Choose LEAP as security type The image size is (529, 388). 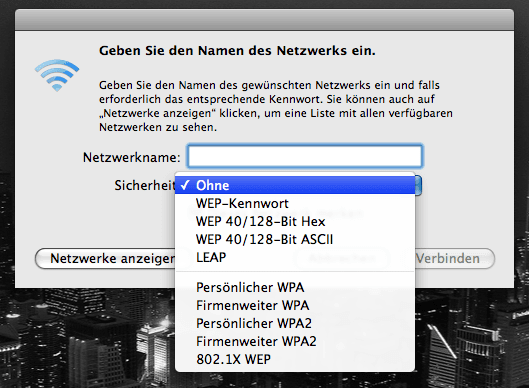(295, 257)
